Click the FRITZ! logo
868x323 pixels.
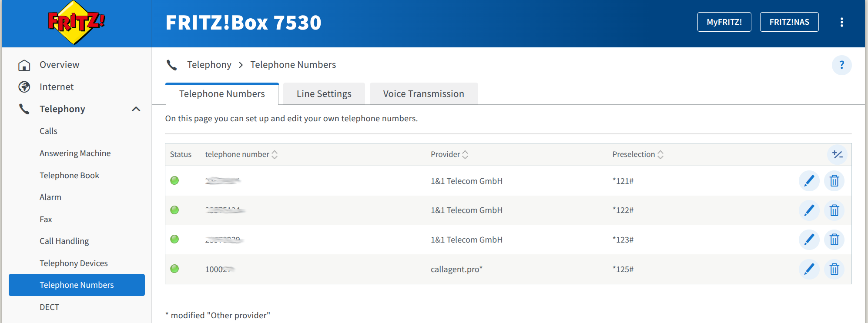click(x=77, y=23)
